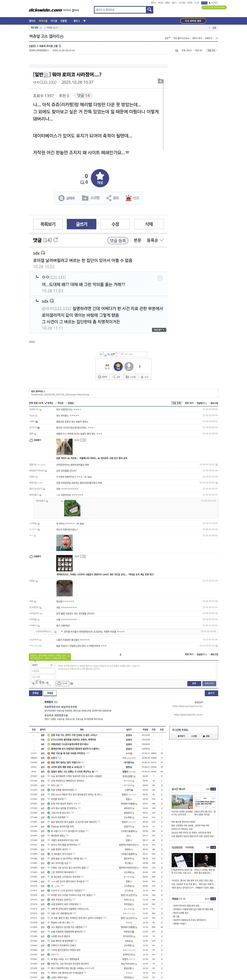247x980 pixels.
Task: Select 최신순 comment sort option
Action: 59,403
